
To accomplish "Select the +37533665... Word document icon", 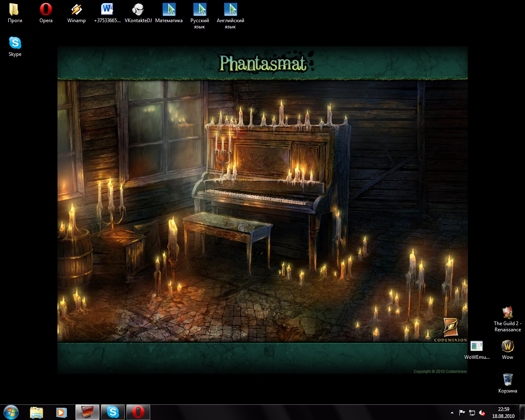I will pos(107,13).
